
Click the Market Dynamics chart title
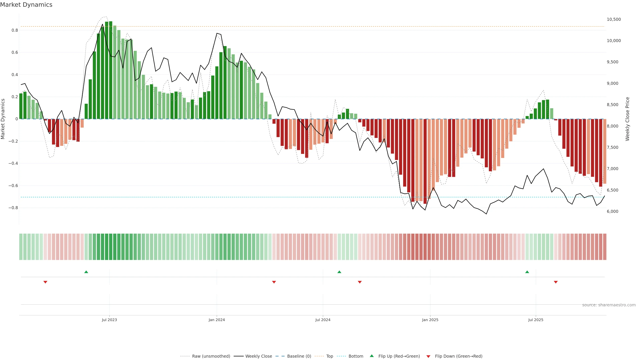(26, 5)
